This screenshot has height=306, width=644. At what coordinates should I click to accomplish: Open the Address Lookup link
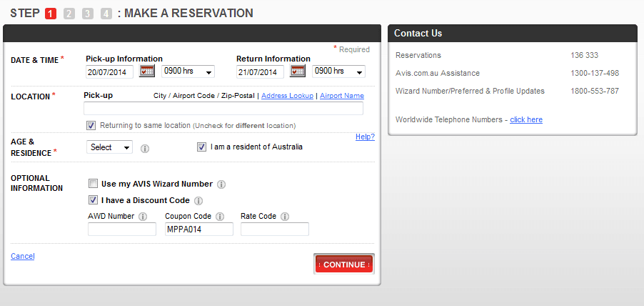coord(287,96)
